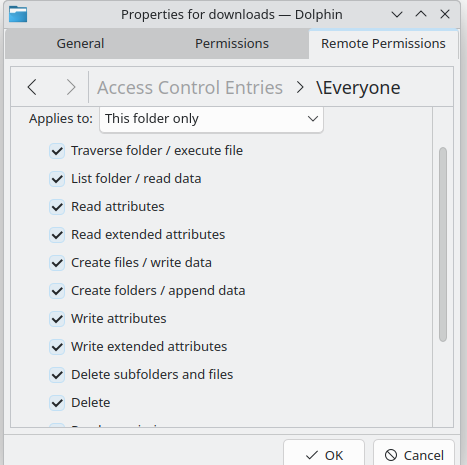The image size is (467, 465).
Task: Click the Access Control Entries breadcrumb
Action: pos(190,88)
